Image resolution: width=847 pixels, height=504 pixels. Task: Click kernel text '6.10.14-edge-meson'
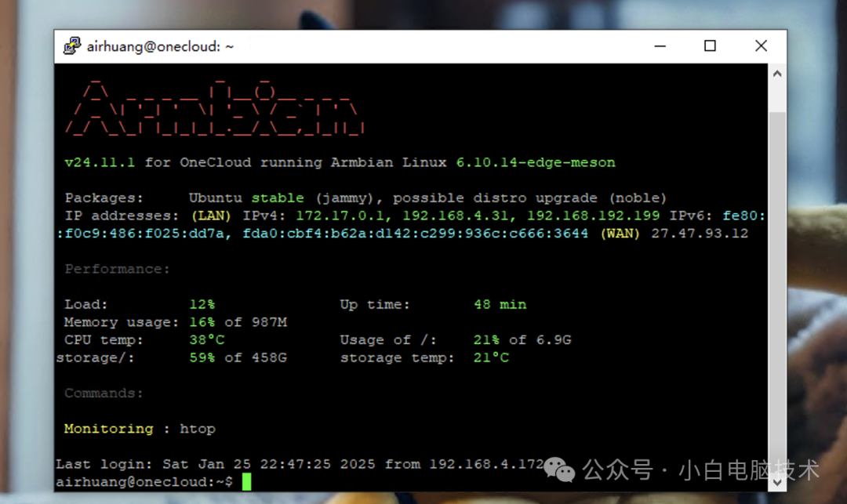(x=536, y=162)
